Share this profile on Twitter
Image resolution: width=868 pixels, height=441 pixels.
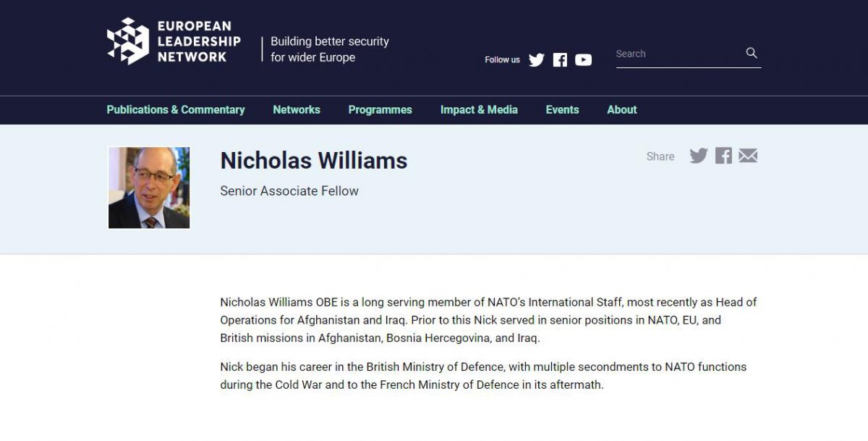point(698,156)
